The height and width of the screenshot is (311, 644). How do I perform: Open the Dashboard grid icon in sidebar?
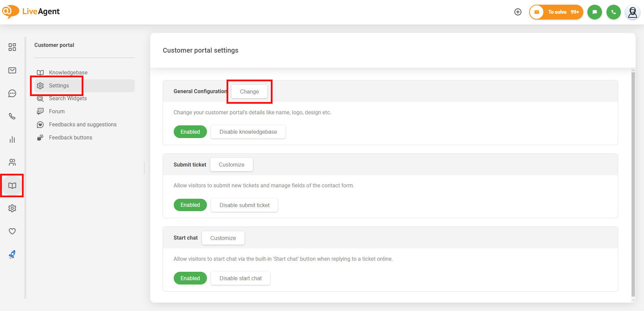click(x=12, y=47)
